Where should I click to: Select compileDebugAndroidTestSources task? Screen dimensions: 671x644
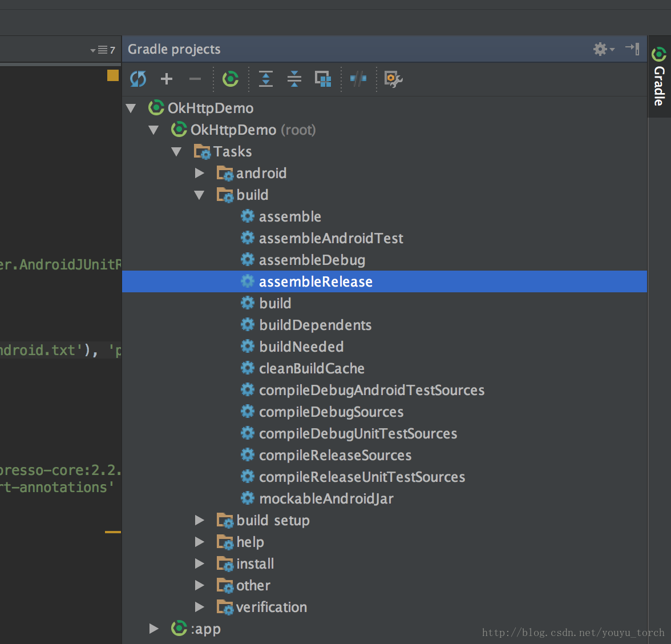click(x=371, y=391)
